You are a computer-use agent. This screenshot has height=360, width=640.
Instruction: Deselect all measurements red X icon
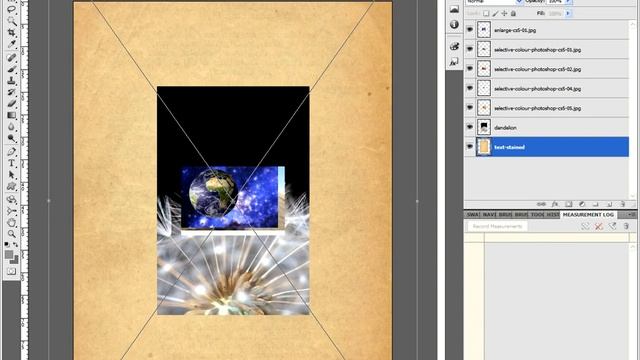pyautogui.click(x=599, y=226)
